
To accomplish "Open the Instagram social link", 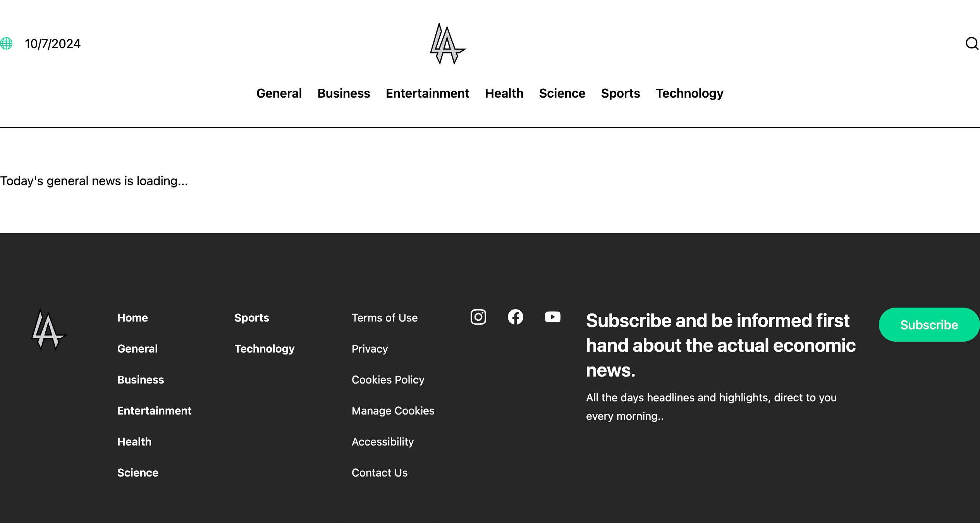I will coord(478,317).
